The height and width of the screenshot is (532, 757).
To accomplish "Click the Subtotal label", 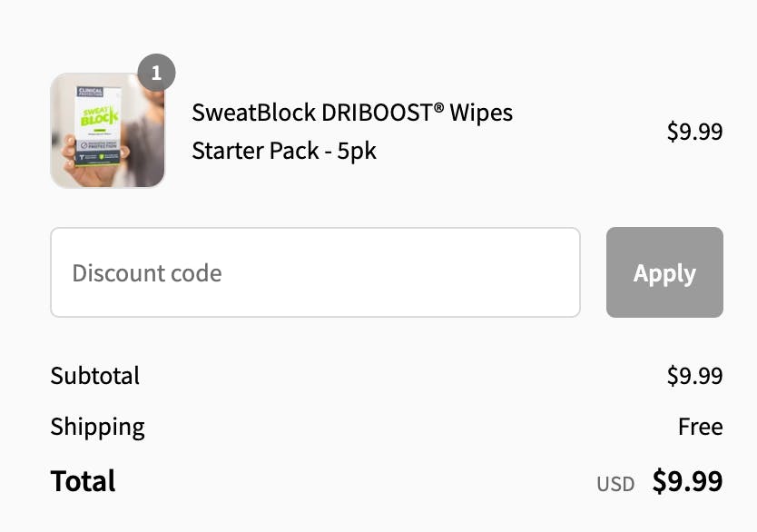I will [x=95, y=376].
